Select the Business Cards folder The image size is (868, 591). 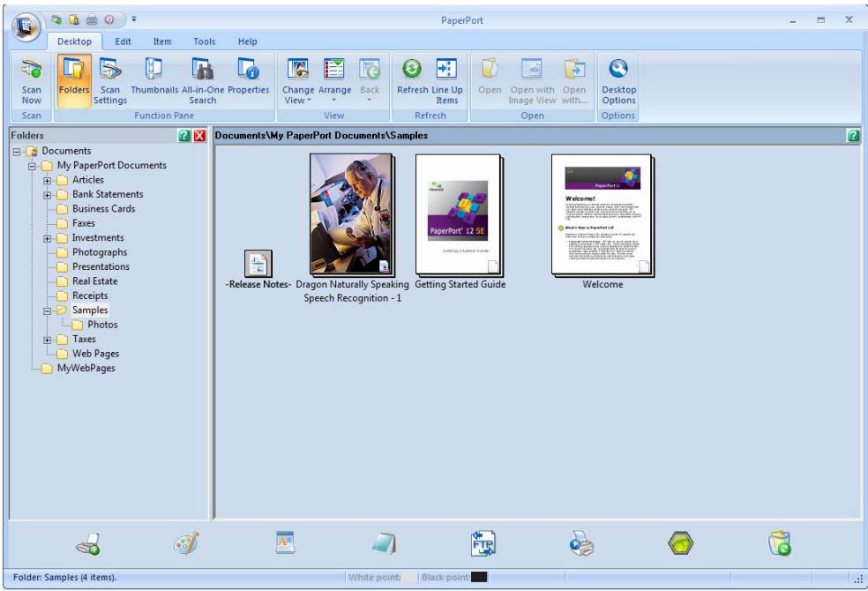103,209
